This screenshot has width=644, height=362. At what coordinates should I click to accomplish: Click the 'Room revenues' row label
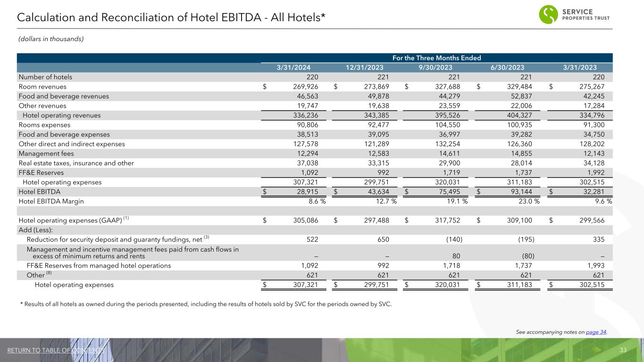[x=42, y=87]
